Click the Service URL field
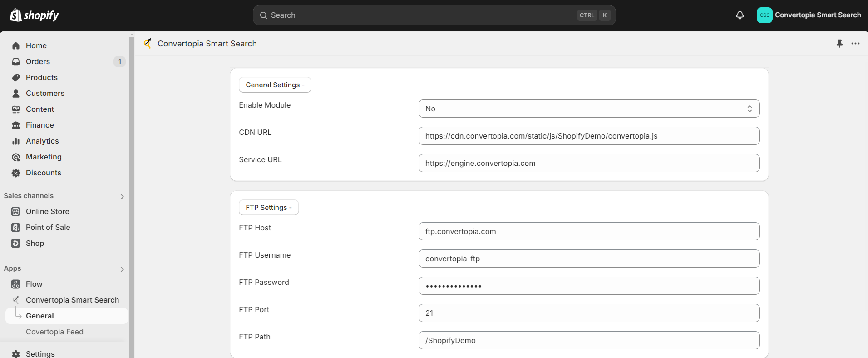The width and height of the screenshot is (868, 358). point(589,163)
